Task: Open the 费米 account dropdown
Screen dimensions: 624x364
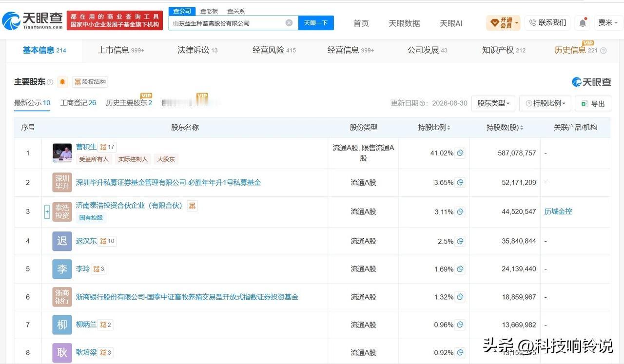Action: (608, 23)
